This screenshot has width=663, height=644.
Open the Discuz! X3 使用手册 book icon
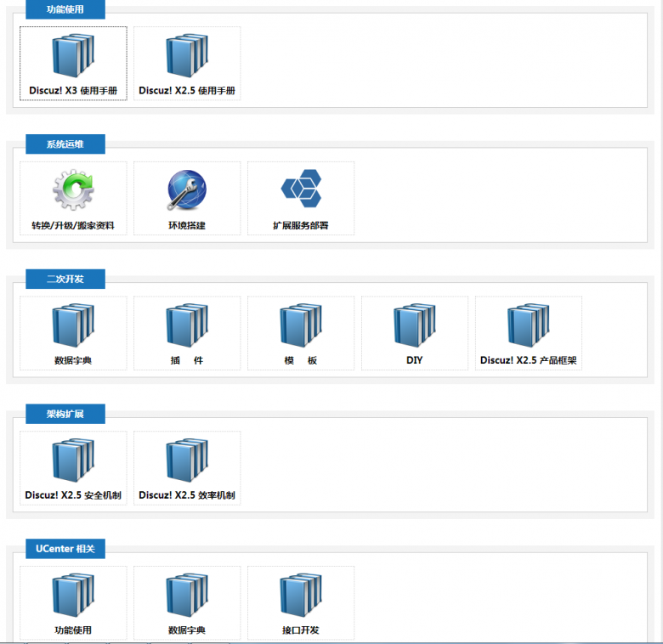[73, 55]
